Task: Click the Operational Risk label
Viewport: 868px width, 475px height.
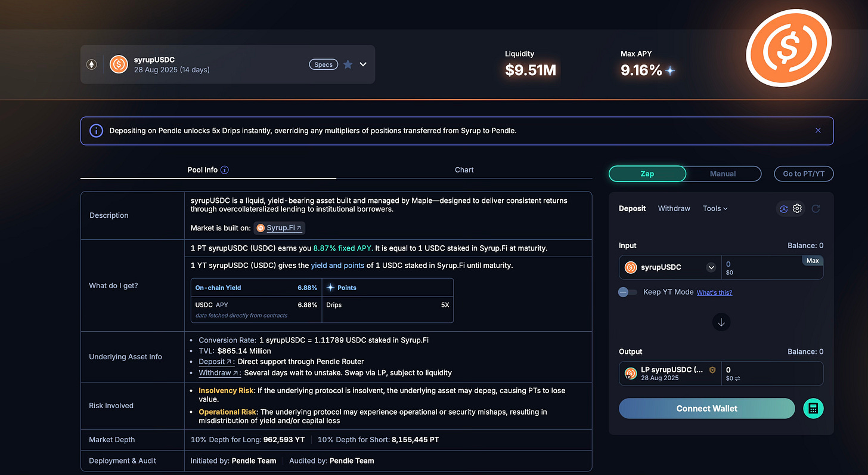Action: (x=228, y=412)
